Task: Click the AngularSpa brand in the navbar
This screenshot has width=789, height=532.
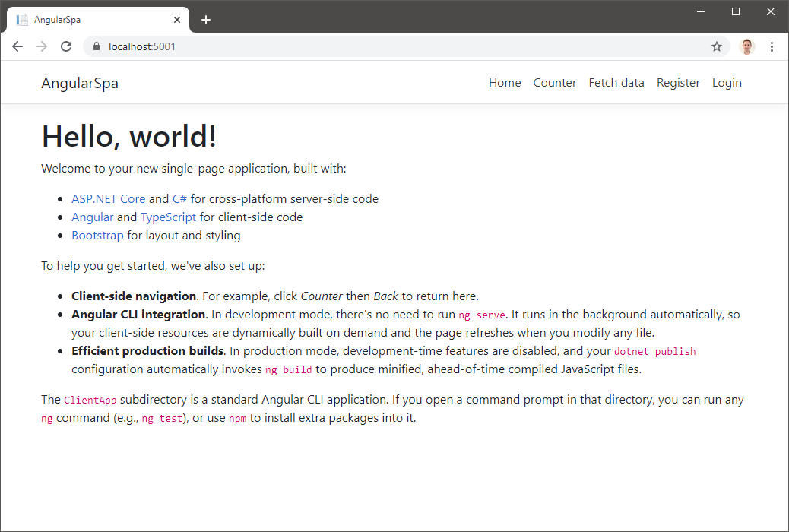Action: tap(79, 82)
